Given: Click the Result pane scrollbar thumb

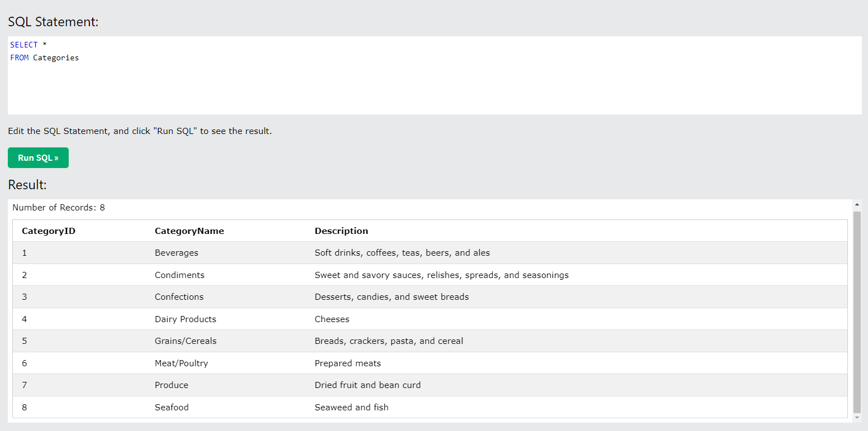Looking at the screenshot, I should coord(857,311).
